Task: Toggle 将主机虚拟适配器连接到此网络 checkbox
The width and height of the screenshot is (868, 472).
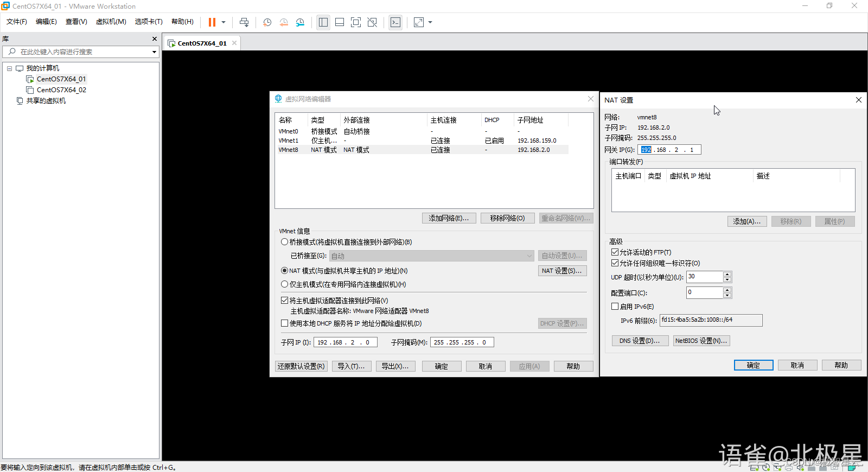Action: [284, 301]
